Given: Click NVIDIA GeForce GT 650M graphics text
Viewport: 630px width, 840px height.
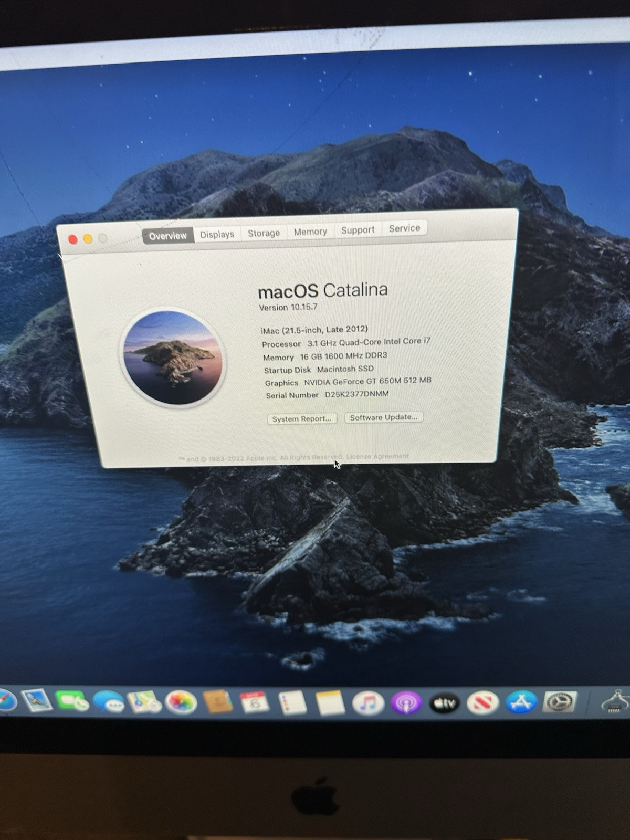Looking at the screenshot, I should pos(367,381).
